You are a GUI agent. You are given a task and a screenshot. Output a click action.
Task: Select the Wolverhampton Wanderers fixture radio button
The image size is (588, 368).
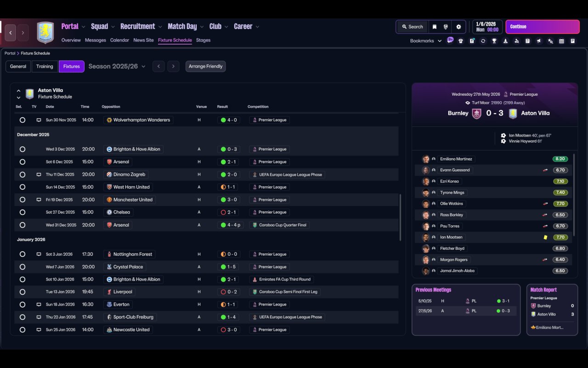(23, 120)
